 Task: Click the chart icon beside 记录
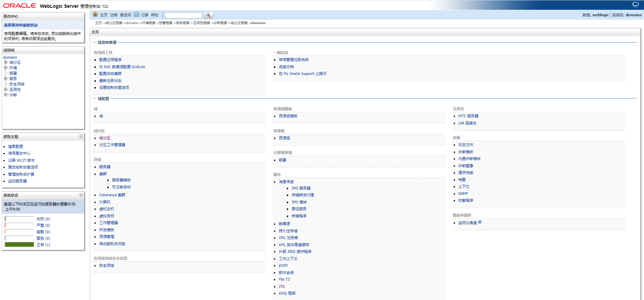[x=136, y=14]
